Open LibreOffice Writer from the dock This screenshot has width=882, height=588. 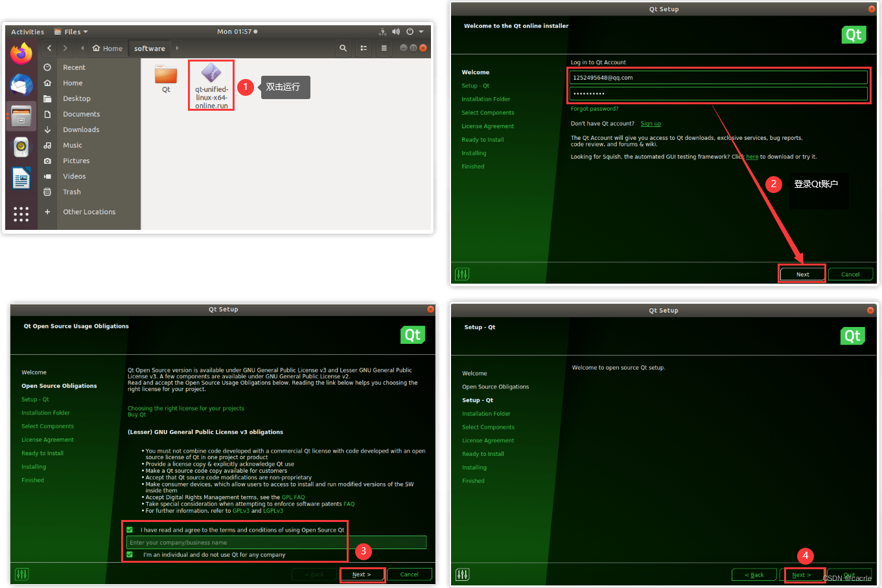[x=21, y=178]
